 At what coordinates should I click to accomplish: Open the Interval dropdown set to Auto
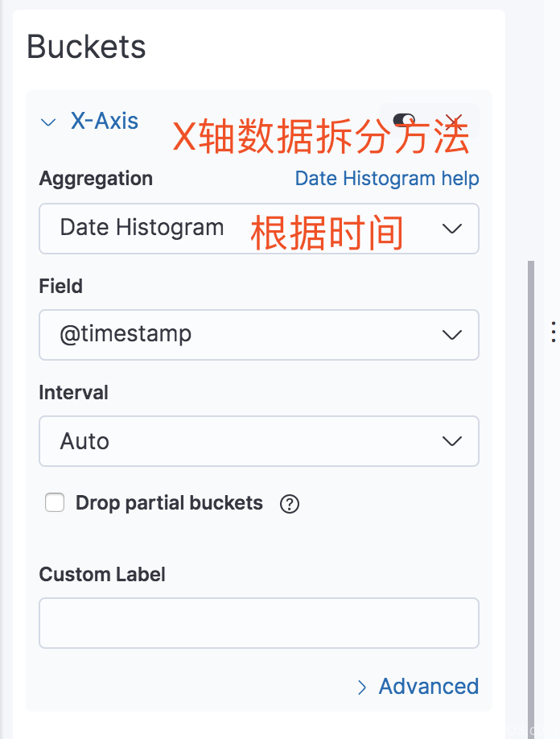(258, 441)
